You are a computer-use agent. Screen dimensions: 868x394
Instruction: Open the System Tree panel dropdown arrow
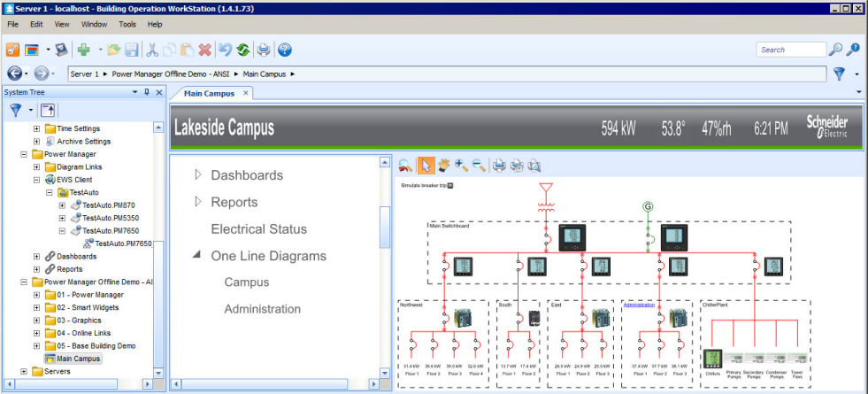[x=134, y=93]
